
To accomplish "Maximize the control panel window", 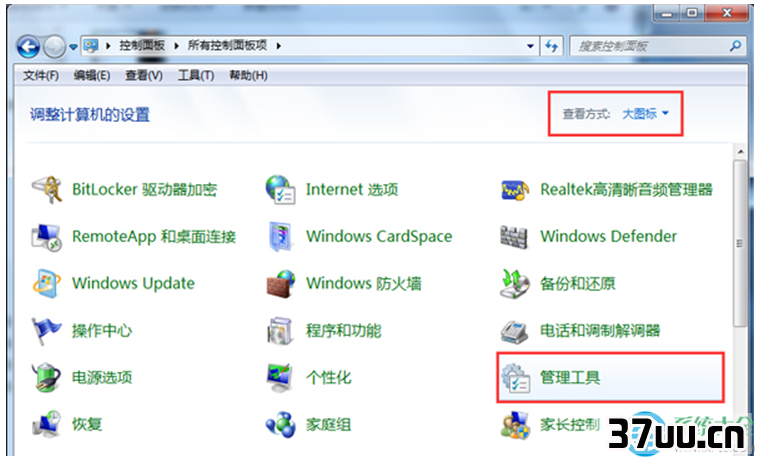I will 692,13.
